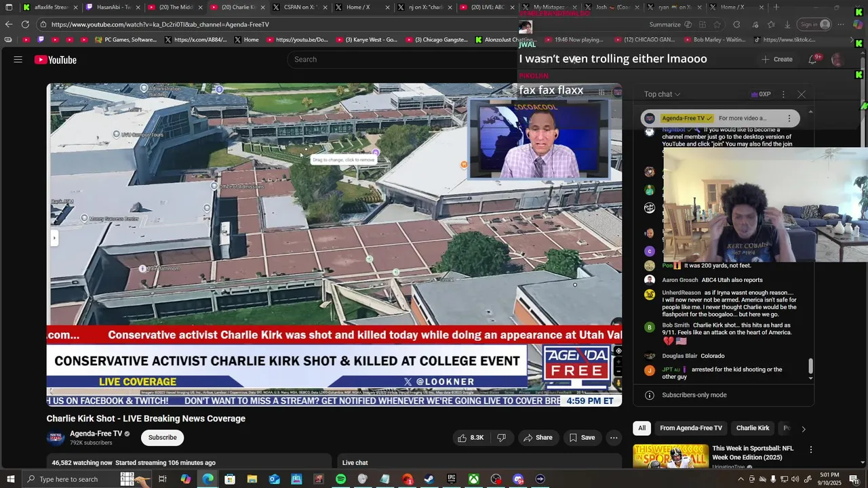Click the live chat scrollbar thumb
This screenshot has width=868, height=488.
810,367
